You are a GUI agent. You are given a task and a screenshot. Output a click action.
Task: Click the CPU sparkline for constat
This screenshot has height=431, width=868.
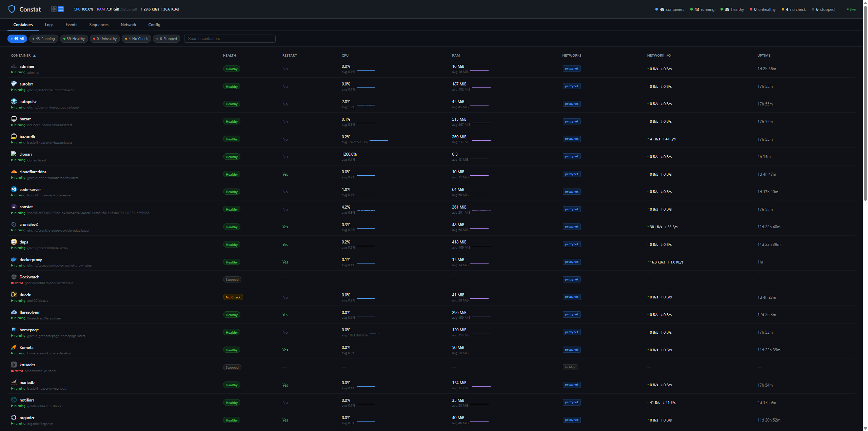[x=366, y=210]
